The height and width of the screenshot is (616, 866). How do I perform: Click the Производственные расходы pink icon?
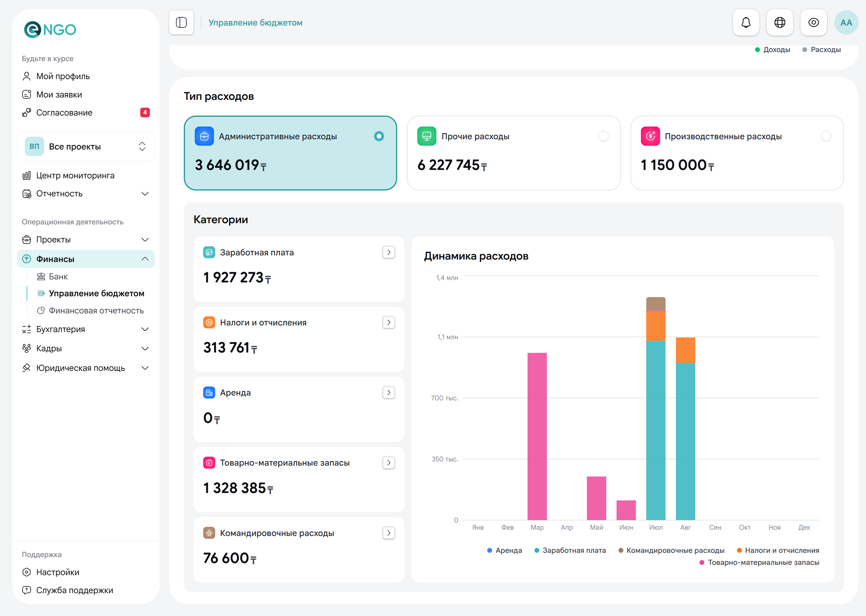pos(650,136)
